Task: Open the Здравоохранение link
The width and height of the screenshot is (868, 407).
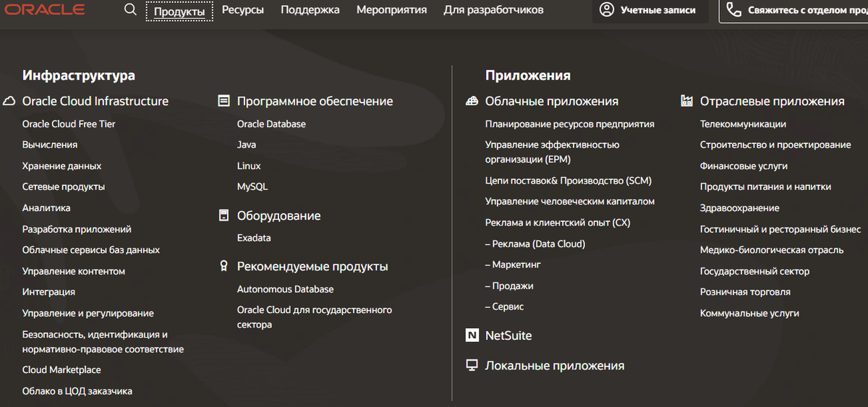Action: point(739,207)
